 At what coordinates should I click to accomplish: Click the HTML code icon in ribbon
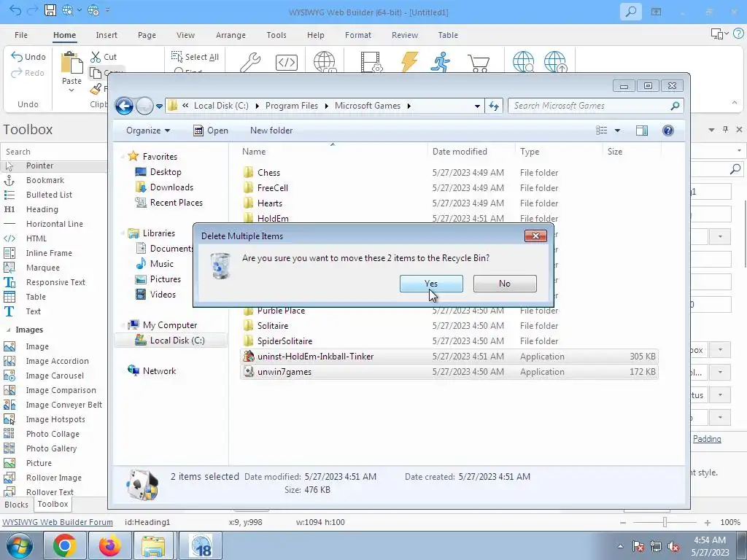click(286, 62)
